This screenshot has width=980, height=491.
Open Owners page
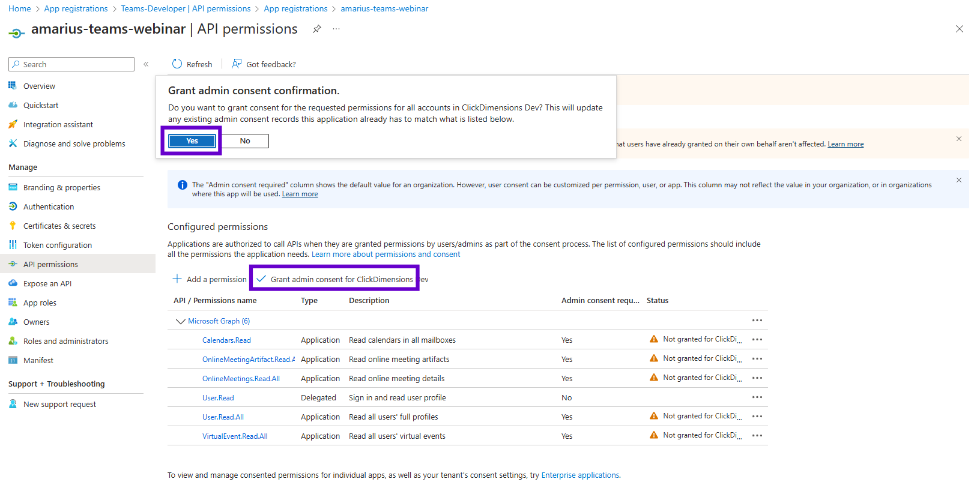pos(36,322)
